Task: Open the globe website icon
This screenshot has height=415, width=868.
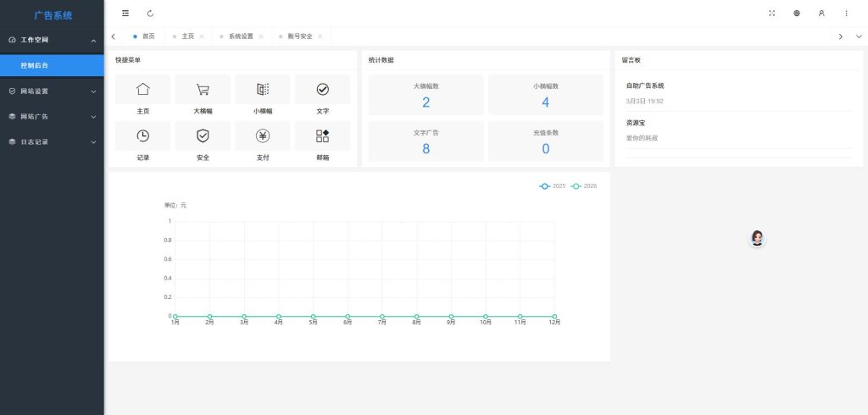Action: (797, 14)
